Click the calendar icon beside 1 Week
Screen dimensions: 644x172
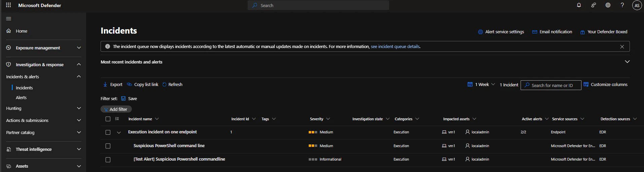(470, 84)
